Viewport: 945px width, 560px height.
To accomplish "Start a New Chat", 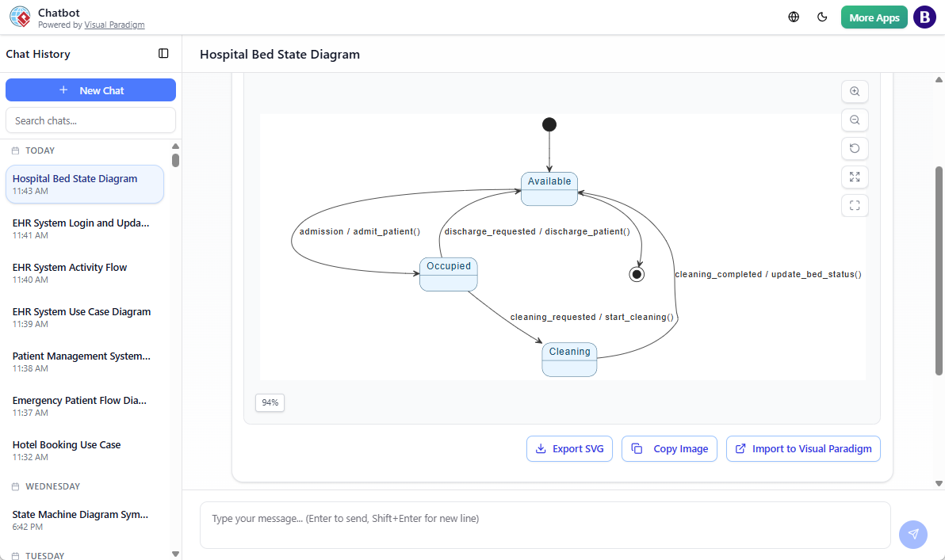I will coord(90,90).
